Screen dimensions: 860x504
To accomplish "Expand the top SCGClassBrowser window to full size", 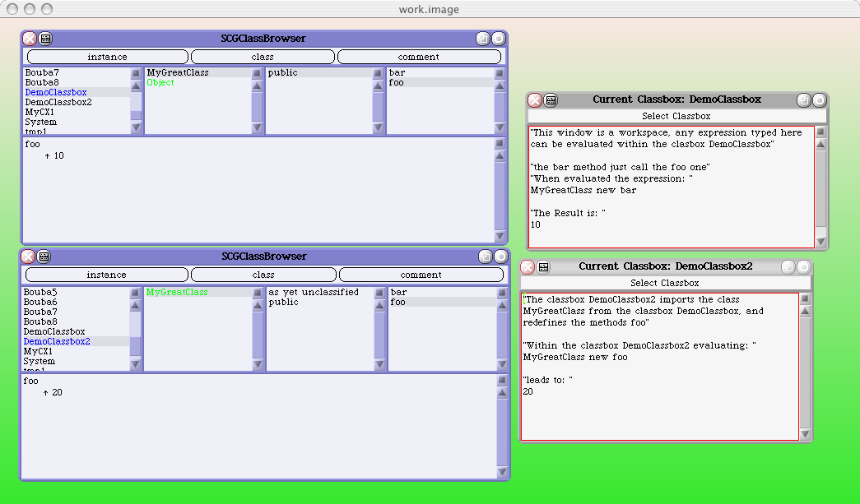I will [x=482, y=39].
